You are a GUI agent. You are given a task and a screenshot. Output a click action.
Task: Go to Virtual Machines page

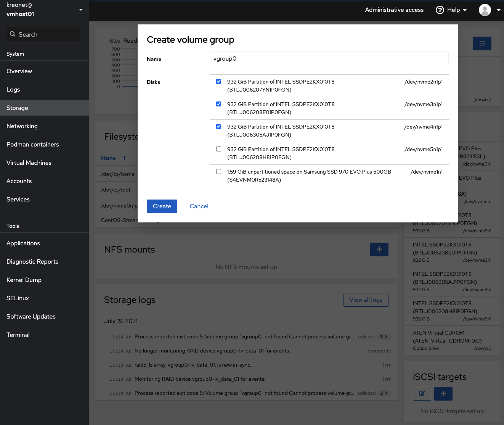[x=29, y=163]
